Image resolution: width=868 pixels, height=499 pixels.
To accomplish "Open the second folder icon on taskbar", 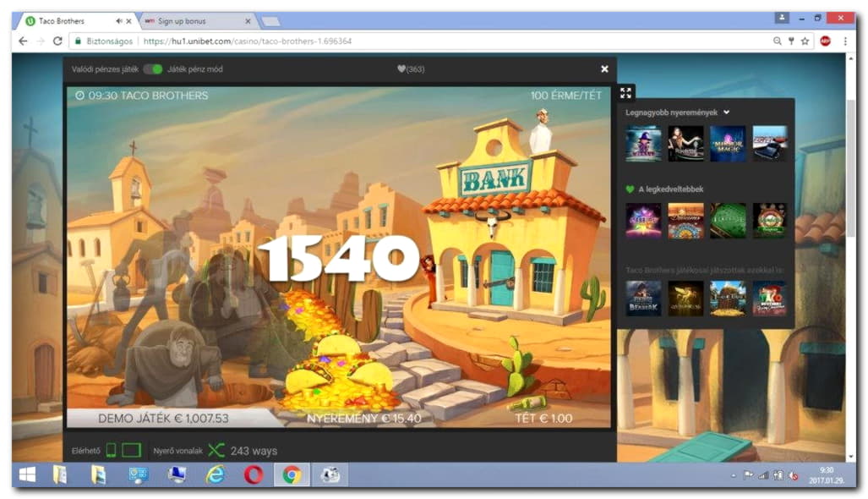I will coord(98,475).
